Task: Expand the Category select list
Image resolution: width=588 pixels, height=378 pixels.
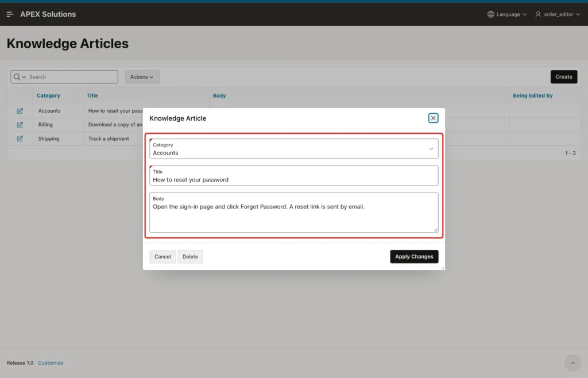Action: pyautogui.click(x=293, y=149)
